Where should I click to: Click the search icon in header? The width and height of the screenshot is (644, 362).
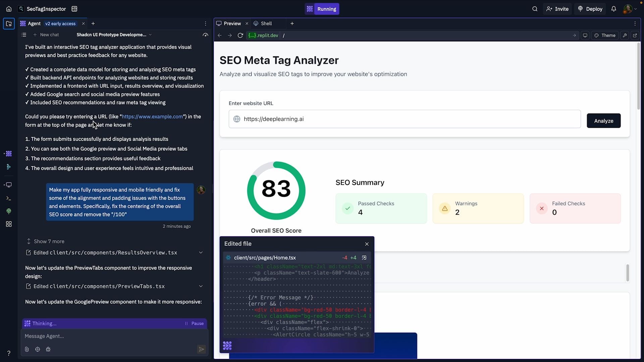click(x=535, y=9)
